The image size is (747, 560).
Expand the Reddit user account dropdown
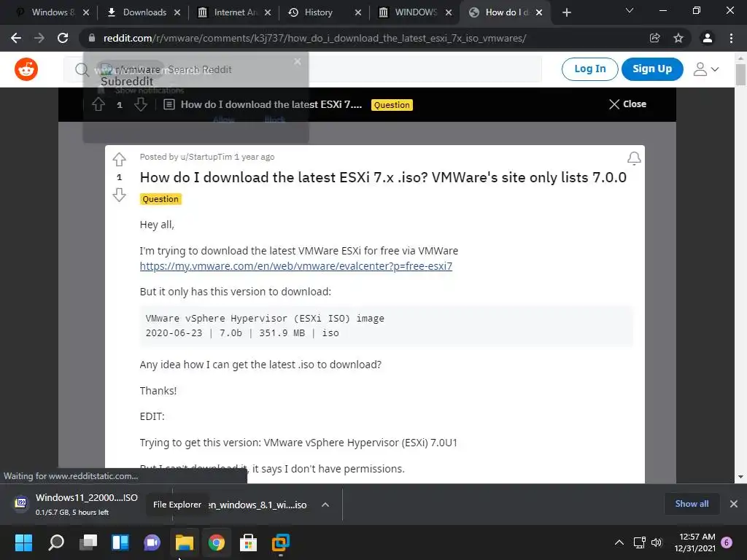[706, 69]
